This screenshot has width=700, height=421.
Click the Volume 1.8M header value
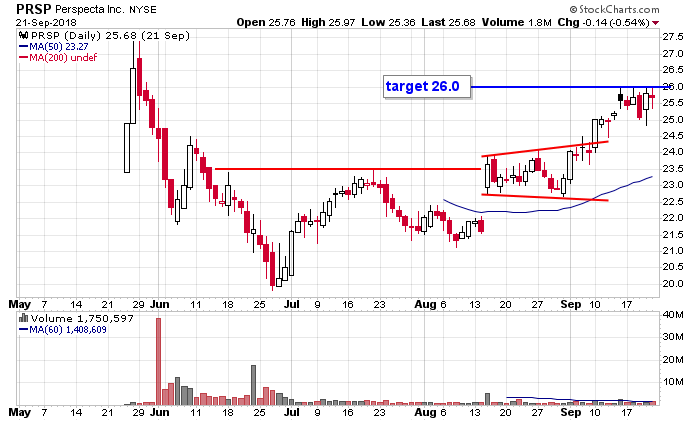coord(517,22)
